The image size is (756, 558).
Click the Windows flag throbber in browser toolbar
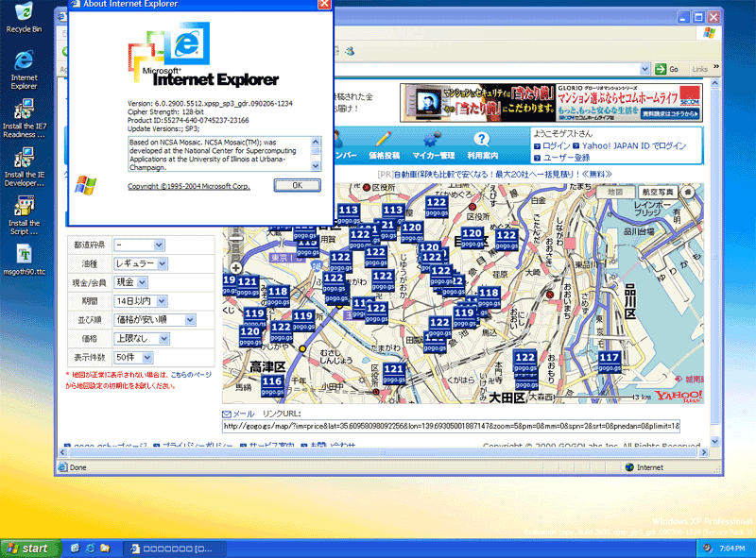[x=709, y=33]
